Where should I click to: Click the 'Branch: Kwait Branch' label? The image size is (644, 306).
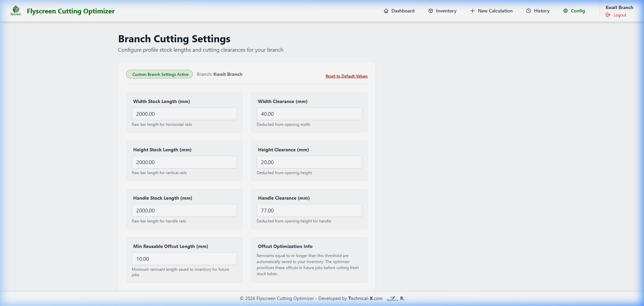[219, 74]
